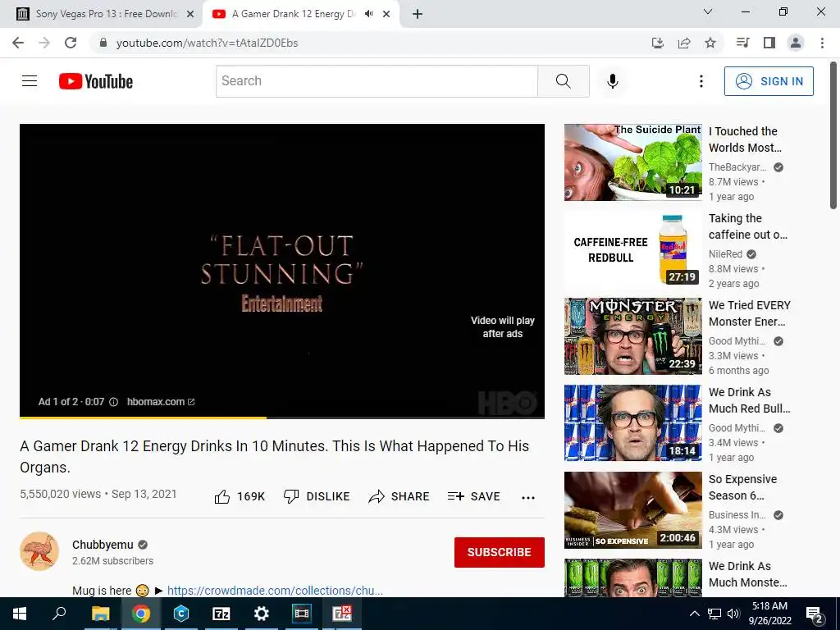Open more actions ellipsis below video
This screenshot has height=630, width=840.
click(x=528, y=498)
